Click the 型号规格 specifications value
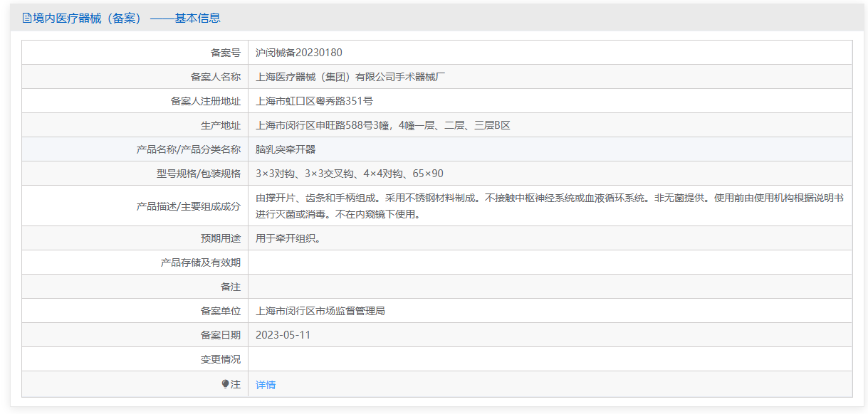 350,174
